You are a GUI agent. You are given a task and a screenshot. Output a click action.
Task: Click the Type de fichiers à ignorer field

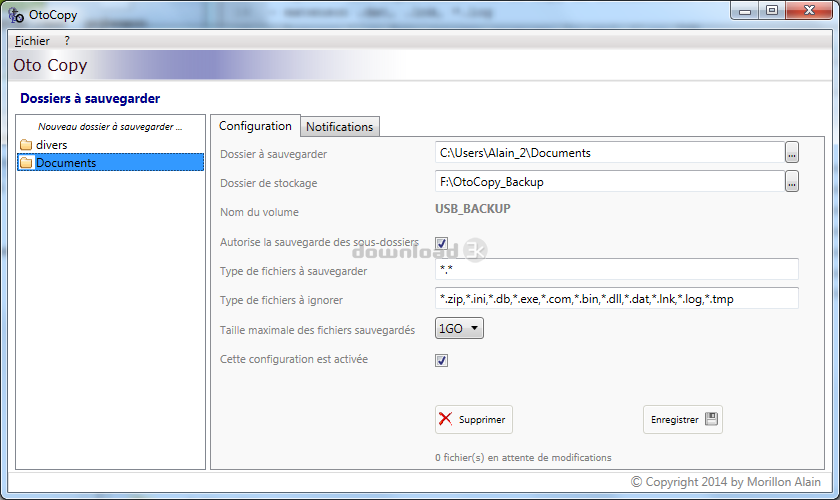(617, 298)
